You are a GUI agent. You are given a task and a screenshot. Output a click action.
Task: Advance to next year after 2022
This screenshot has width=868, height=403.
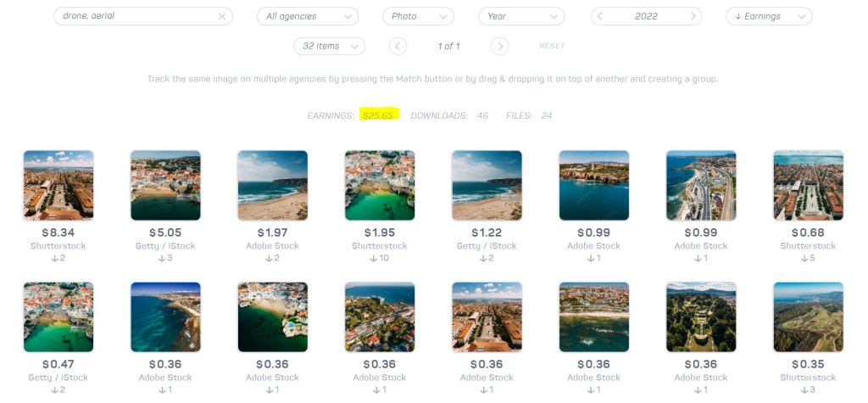coord(694,16)
